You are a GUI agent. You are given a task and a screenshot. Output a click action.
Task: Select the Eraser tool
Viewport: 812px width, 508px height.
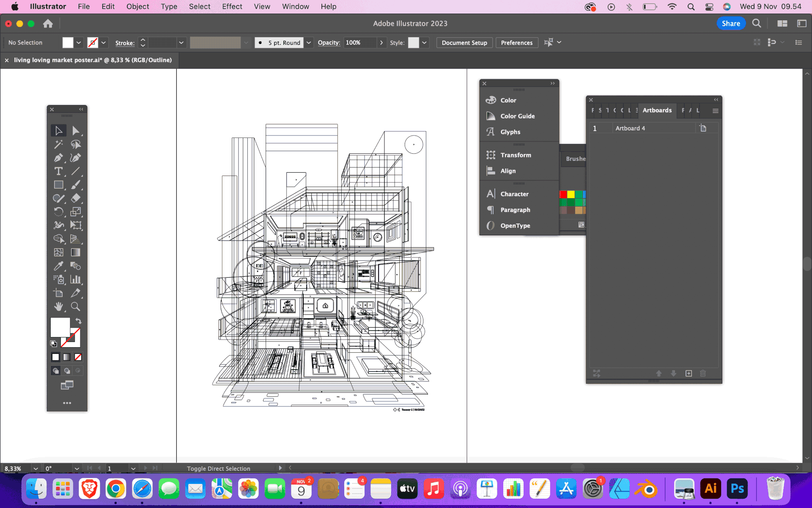(75, 198)
